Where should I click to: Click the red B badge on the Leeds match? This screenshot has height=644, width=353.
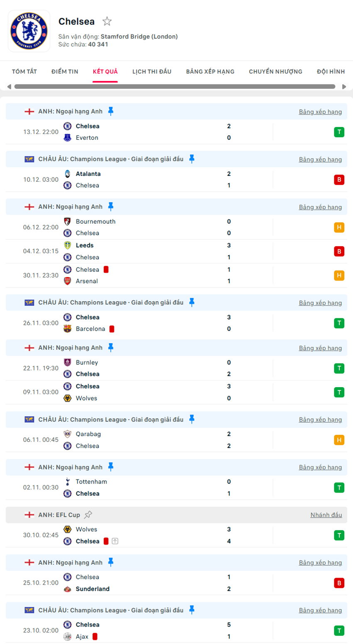click(x=339, y=251)
